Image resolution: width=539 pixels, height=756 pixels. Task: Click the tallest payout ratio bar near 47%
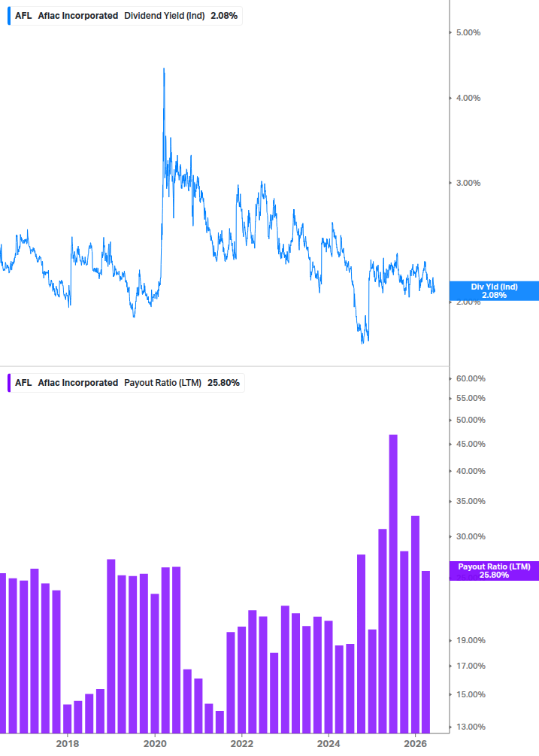pos(393,584)
